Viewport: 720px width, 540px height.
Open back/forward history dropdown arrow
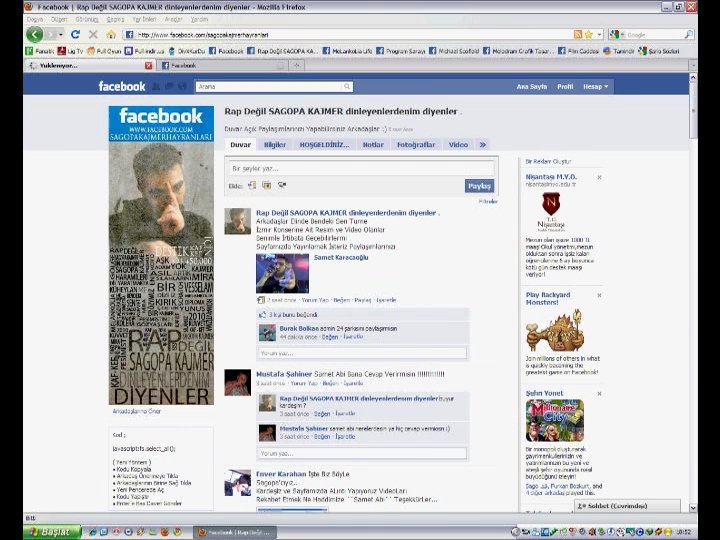pyautogui.click(x=60, y=34)
